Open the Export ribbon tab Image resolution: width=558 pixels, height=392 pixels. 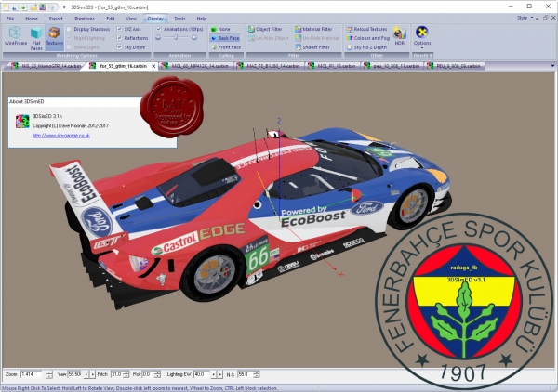click(x=56, y=19)
